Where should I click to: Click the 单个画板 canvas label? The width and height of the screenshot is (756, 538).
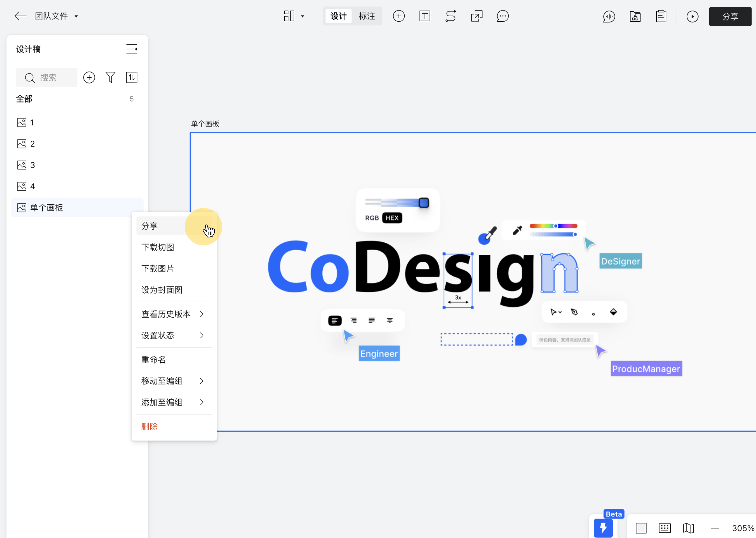(x=205, y=124)
